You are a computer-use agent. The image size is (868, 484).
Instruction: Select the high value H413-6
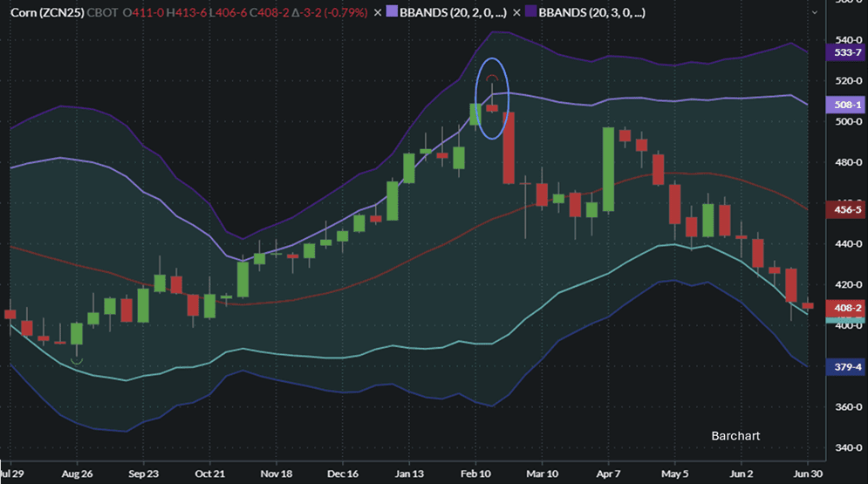(x=187, y=13)
